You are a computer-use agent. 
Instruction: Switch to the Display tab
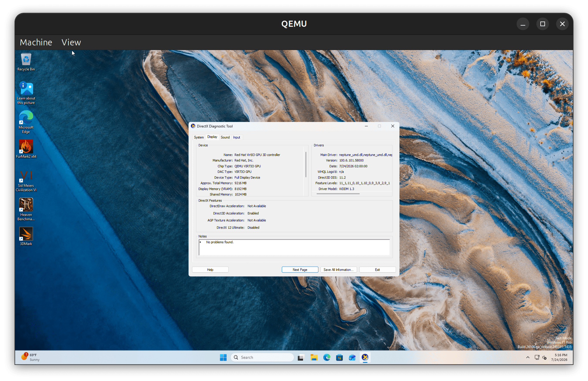212,137
